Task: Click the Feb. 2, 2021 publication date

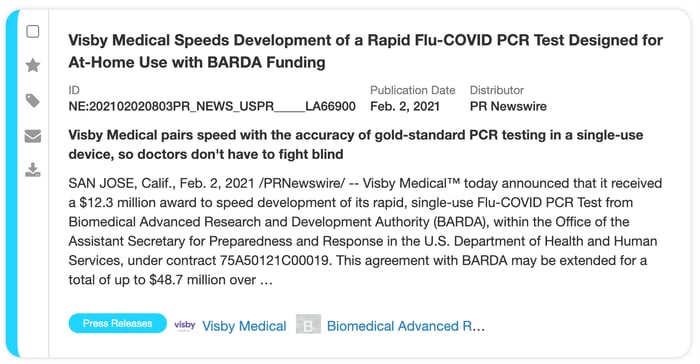Action: click(x=405, y=106)
